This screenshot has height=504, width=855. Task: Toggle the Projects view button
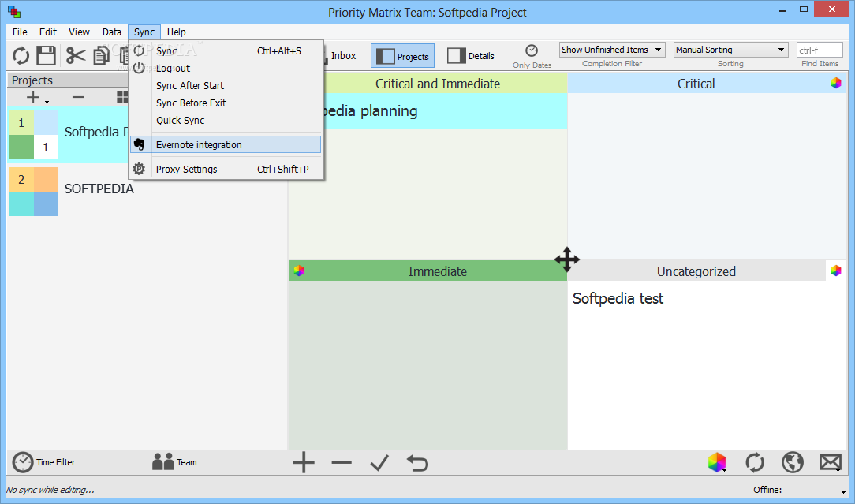pyautogui.click(x=402, y=56)
